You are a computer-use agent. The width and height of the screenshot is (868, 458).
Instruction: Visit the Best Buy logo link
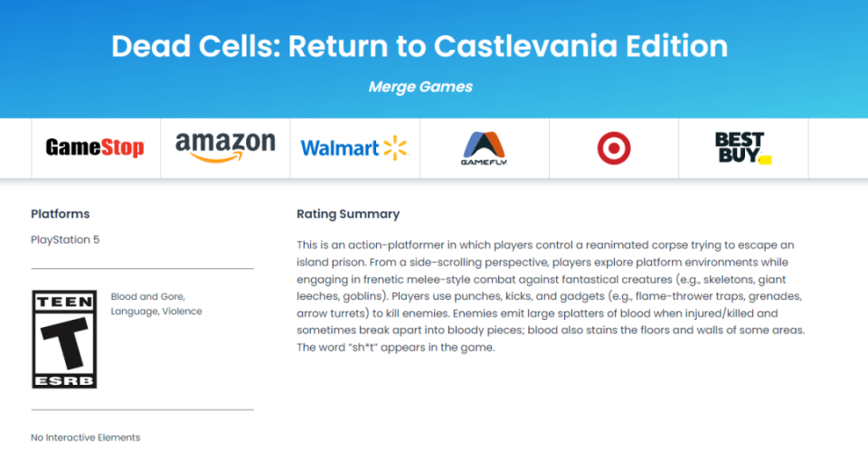click(x=743, y=147)
